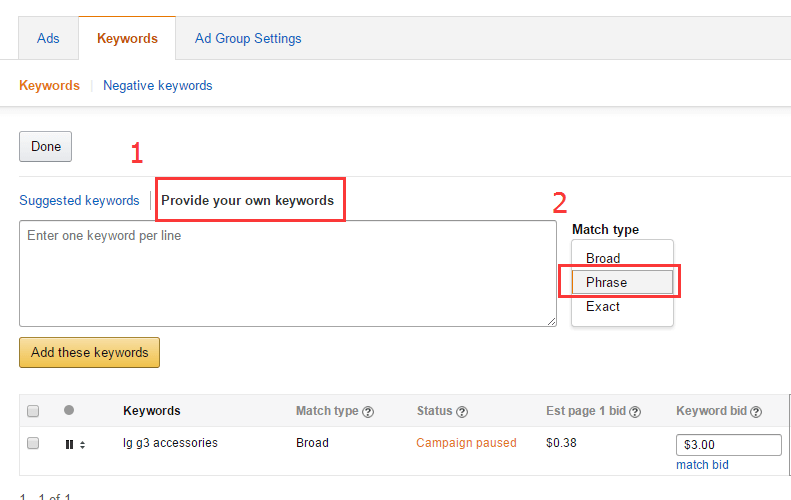Choose Phrase in Match type list

[x=607, y=282]
